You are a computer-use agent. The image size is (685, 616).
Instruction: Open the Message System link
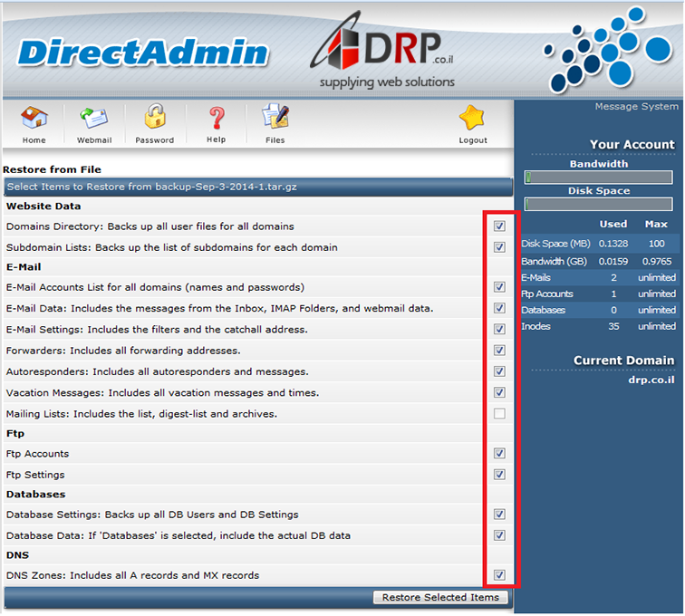[635, 107]
